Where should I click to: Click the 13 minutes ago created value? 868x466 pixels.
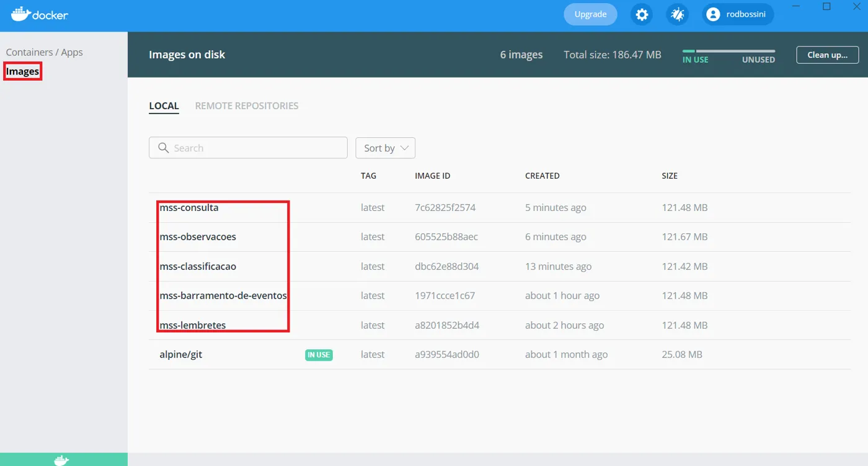pyautogui.click(x=558, y=267)
